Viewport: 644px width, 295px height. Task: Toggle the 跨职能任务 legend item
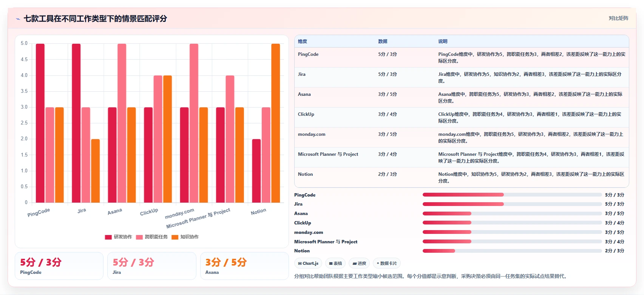click(152, 237)
